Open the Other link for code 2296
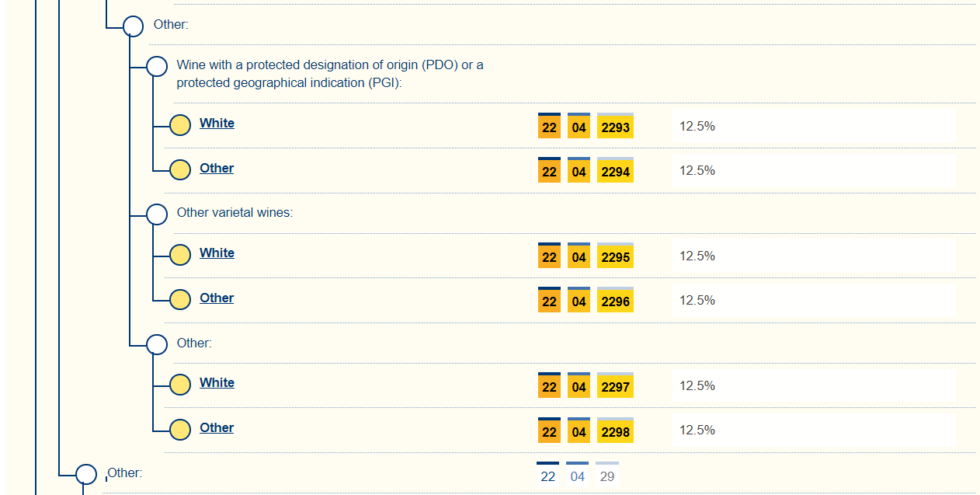The image size is (980, 495). [x=217, y=298]
